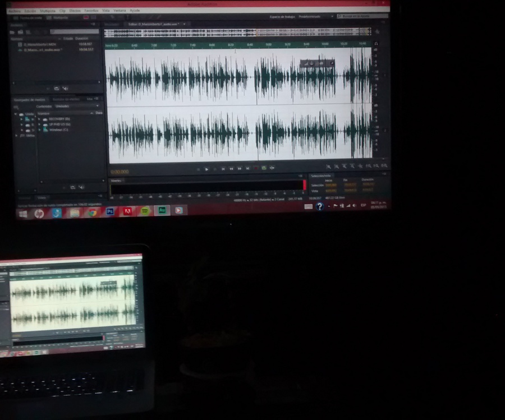Screen dimensions: 505x420
Task: Toggle auto-play speaker icon in Files panel
Action: pos(65,89)
